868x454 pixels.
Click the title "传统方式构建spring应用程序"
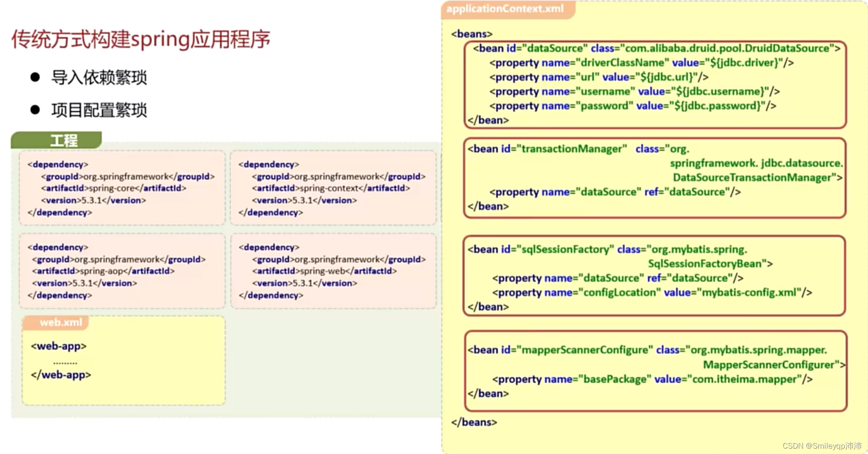point(140,40)
